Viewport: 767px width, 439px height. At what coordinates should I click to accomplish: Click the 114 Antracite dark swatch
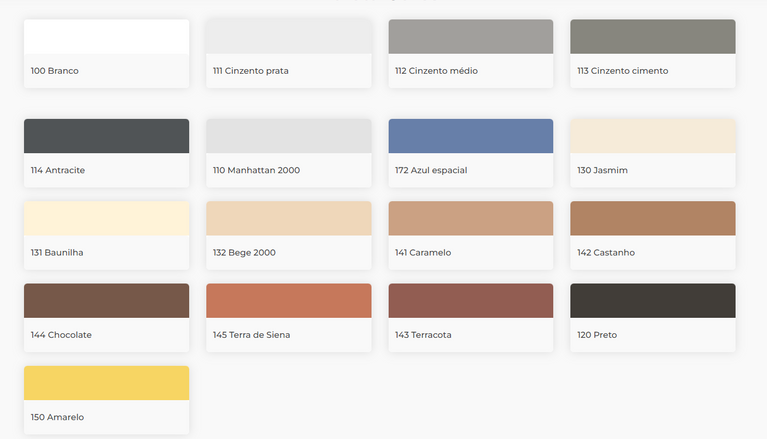tap(106, 136)
